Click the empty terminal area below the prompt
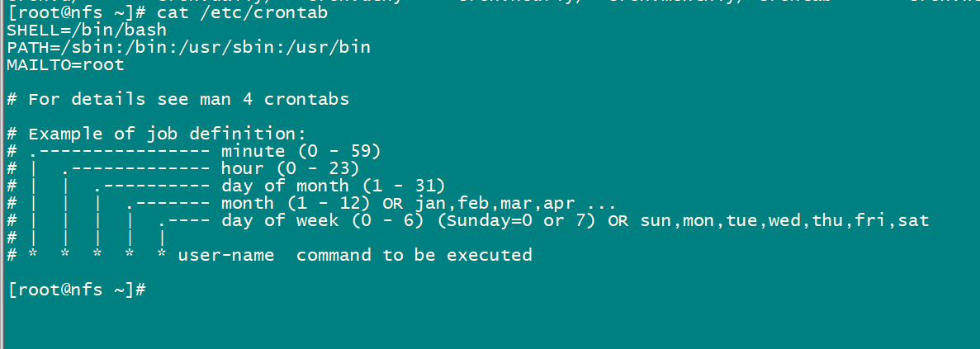 click(490, 324)
